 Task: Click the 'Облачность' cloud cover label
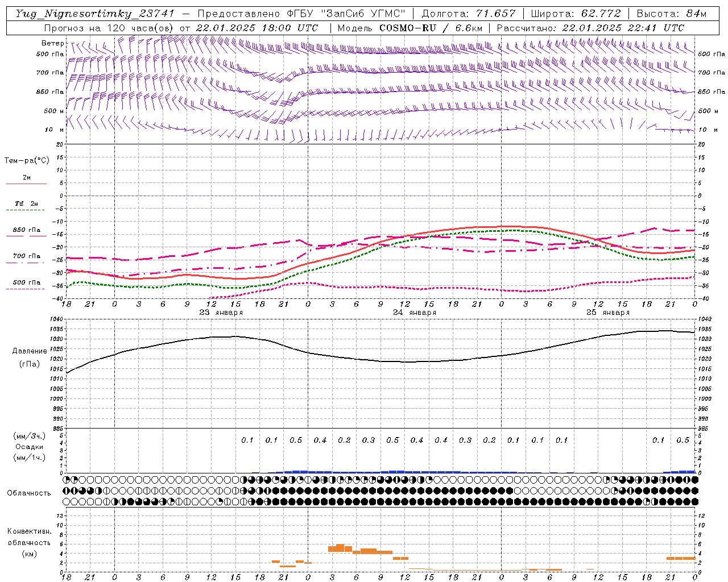[x=29, y=493]
